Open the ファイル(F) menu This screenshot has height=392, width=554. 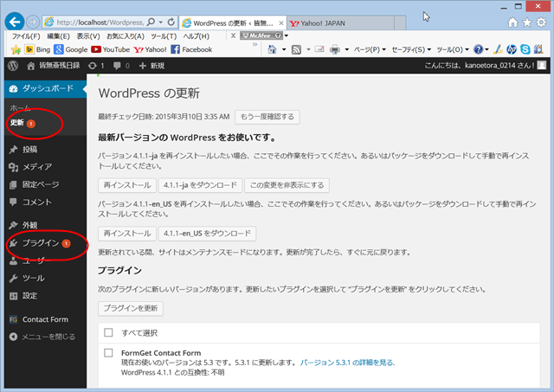25,35
